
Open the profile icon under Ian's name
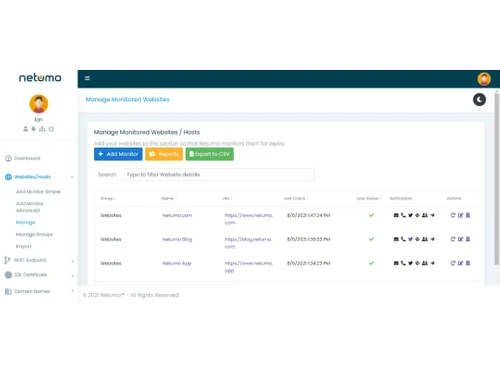[26, 129]
